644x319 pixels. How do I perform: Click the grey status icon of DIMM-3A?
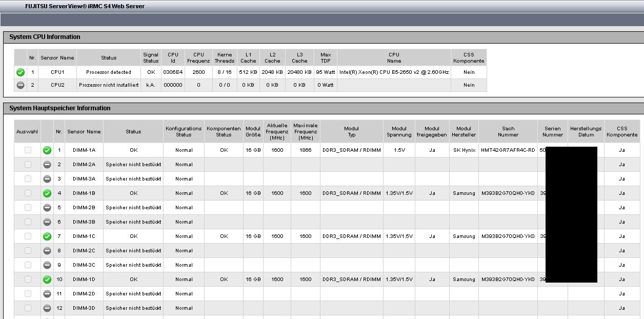point(47,179)
